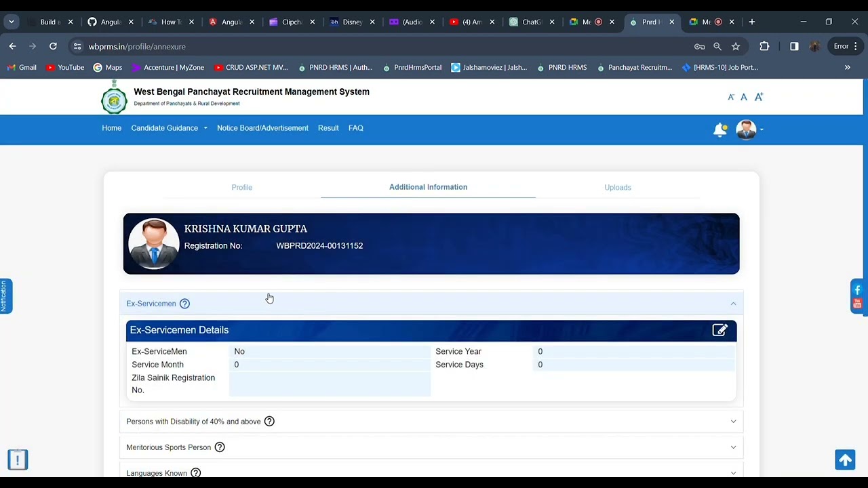
Task: Open the [HRMS-10] Job Port... bookmark
Action: point(720,67)
